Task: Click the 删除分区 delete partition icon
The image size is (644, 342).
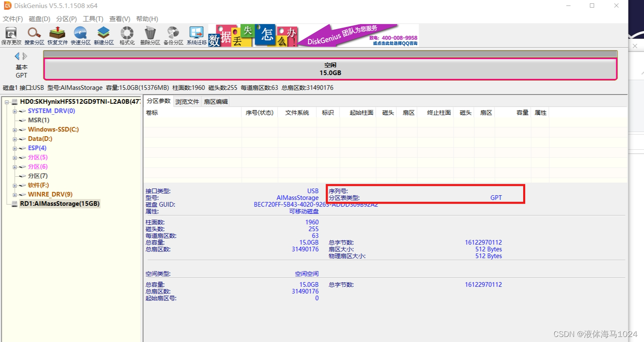Action: click(150, 35)
